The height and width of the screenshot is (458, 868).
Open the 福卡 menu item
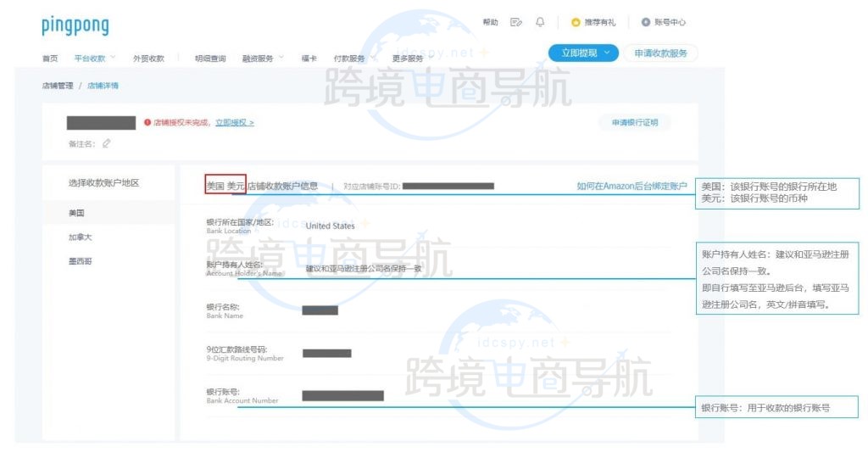309,59
